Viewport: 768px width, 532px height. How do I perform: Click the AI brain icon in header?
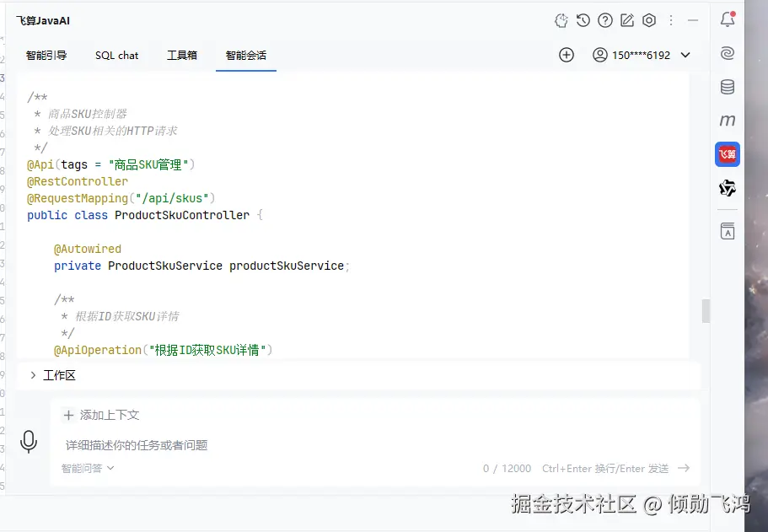(561, 20)
